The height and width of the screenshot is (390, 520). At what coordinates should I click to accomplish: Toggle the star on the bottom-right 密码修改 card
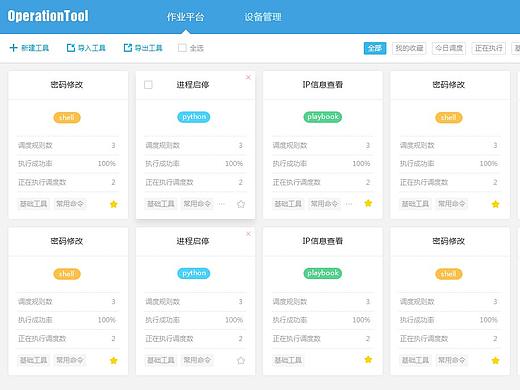(496, 360)
